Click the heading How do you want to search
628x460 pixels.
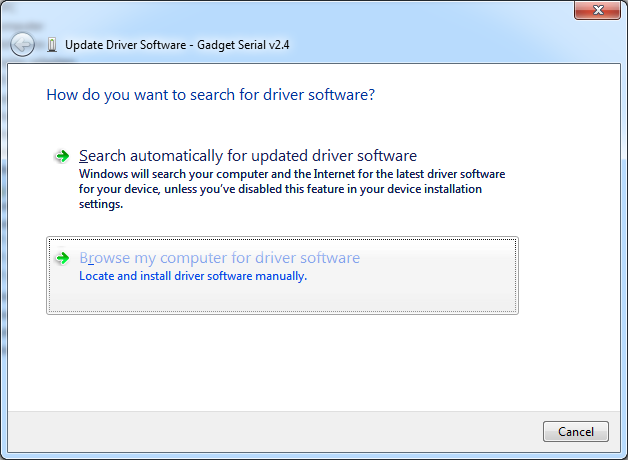(x=211, y=95)
